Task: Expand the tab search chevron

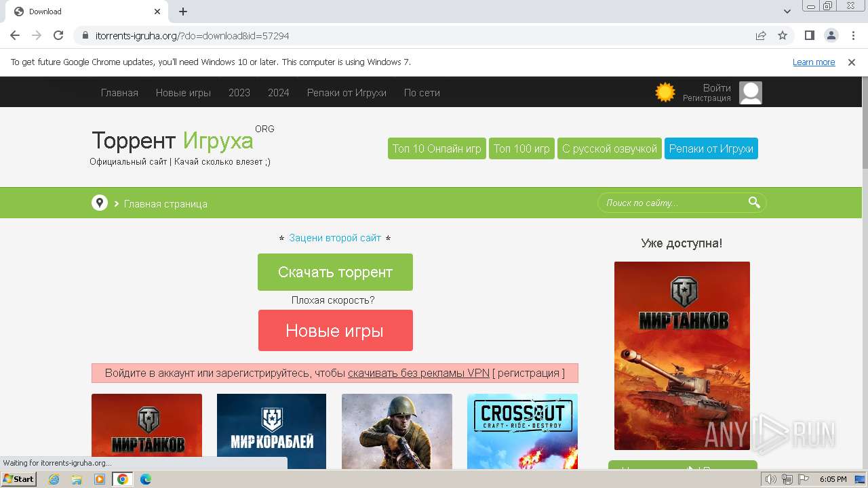Action: tap(787, 12)
